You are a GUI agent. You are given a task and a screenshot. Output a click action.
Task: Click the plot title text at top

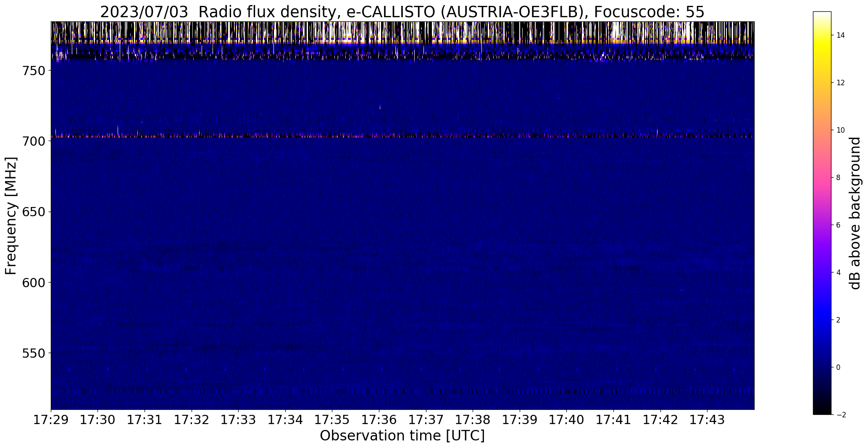[402, 12]
